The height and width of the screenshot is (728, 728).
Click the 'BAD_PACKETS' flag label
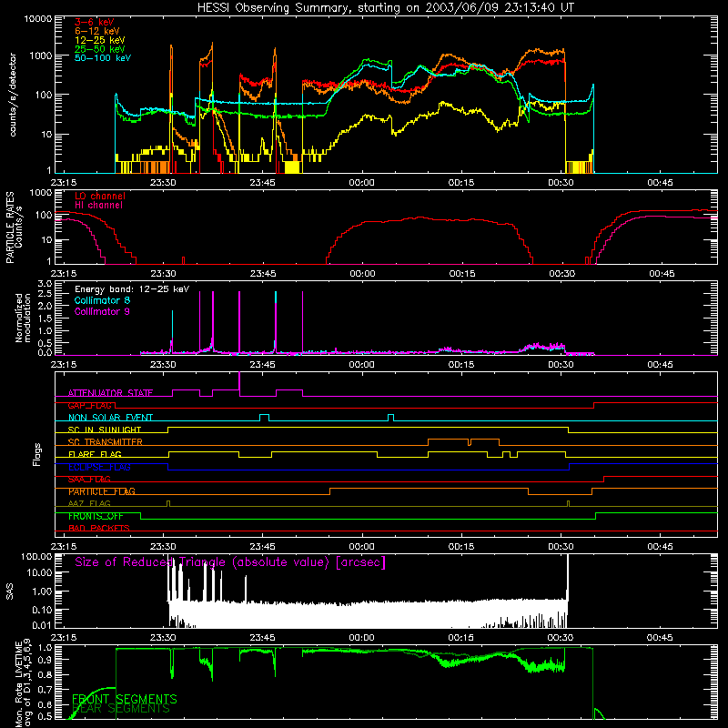(x=99, y=529)
